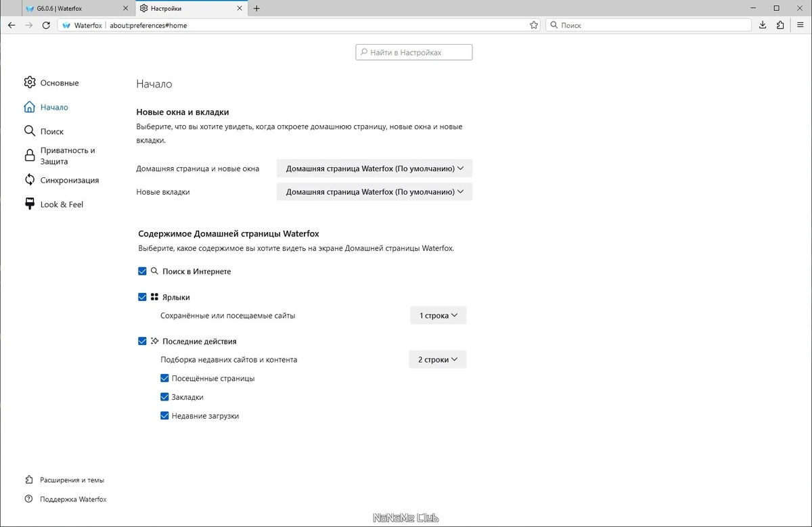Maximize the browser window
The width and height of the screenshot is (812, 527).
776,8
